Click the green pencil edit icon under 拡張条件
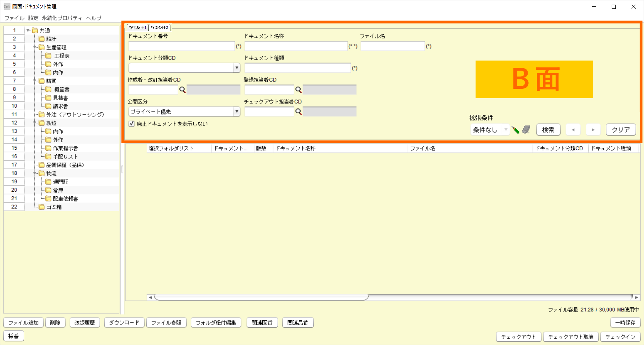644x345 pixels. pyautogui.click(x=515, y=130)
